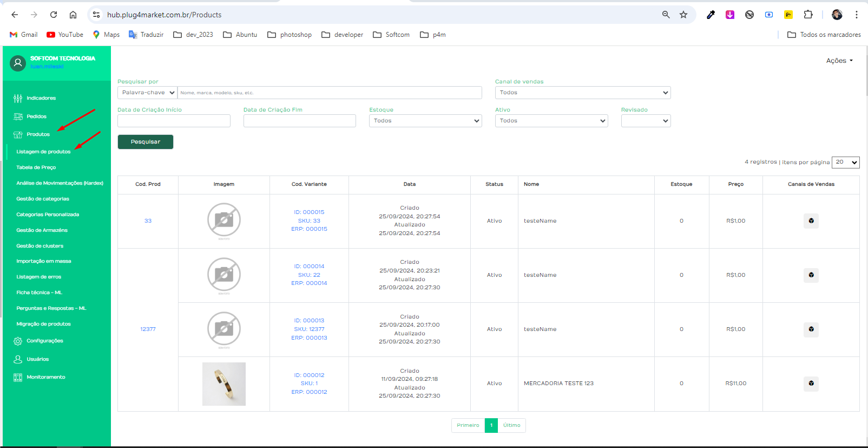This screenshot has width=868, height=448.
Task: Select Gestão de categorias menu item
Action: [x=43, y=199]
